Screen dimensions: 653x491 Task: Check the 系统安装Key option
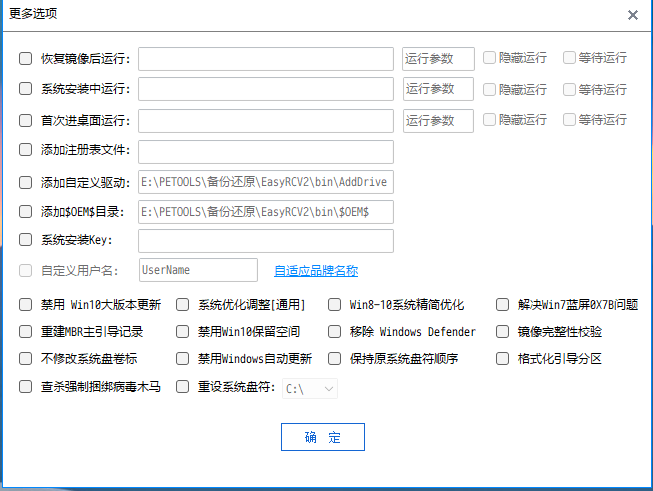(x=25, y=239)
